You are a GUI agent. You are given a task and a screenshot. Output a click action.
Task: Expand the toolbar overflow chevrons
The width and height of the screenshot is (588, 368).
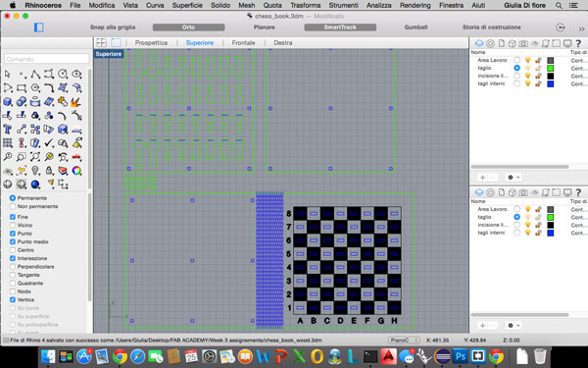581,28
